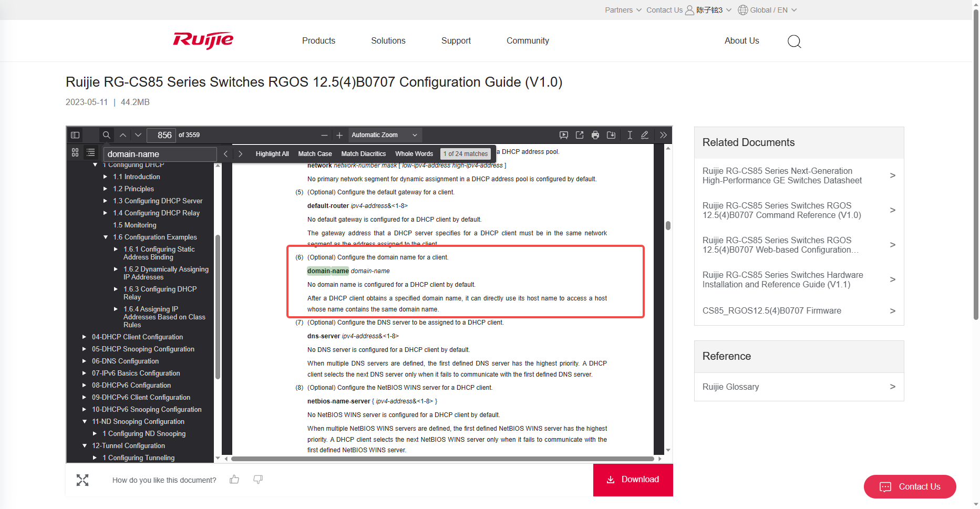Open 1 Configuring ND Snooping entry
Viewport: 980px width, 509px height.
144,434
